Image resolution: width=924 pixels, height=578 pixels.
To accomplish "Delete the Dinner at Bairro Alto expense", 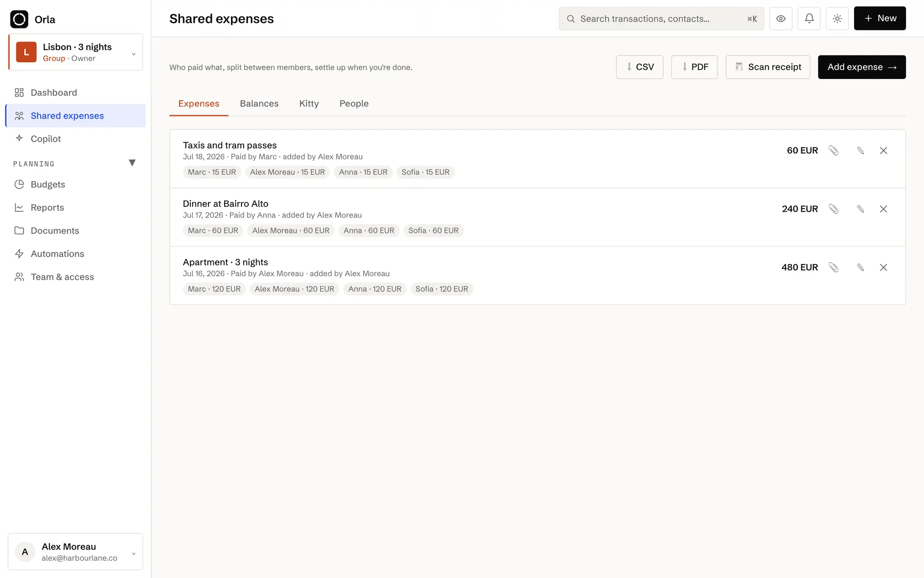I will pos(883,209).
